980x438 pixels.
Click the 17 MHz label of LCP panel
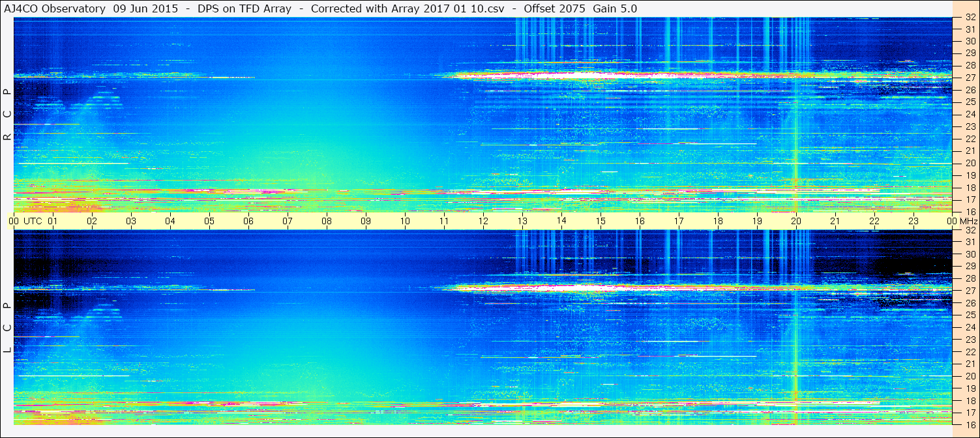(970, 413)
